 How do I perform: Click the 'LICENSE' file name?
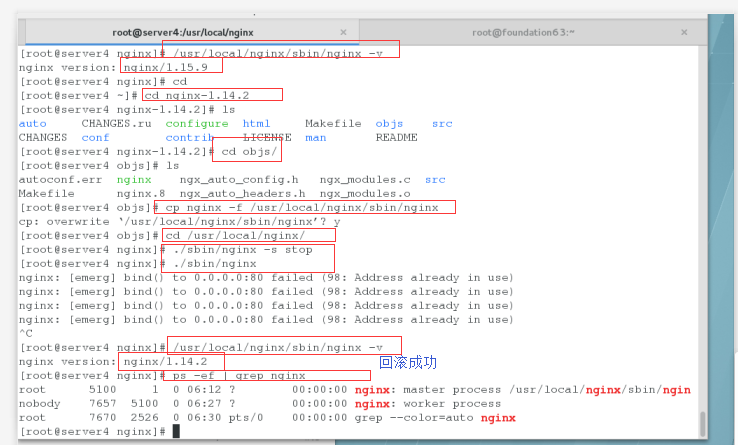pyautogui.click(x=267, y=138)
